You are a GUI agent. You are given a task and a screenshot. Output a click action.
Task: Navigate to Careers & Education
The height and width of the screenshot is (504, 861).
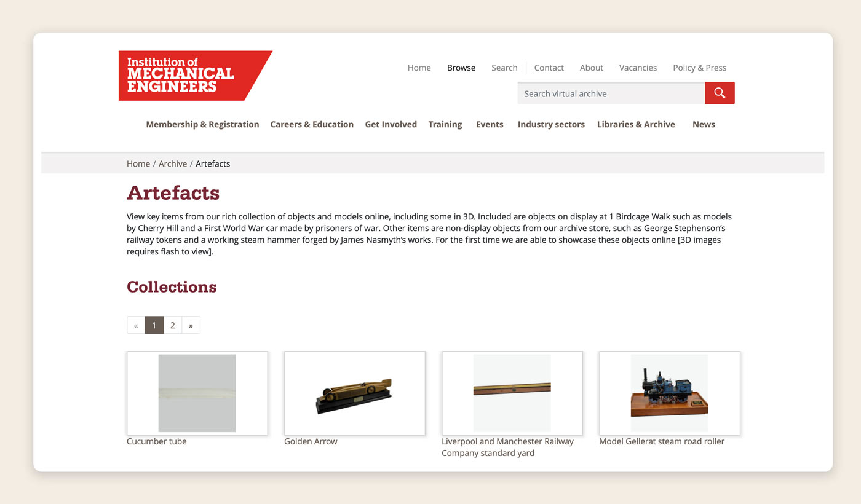[312, 124]
